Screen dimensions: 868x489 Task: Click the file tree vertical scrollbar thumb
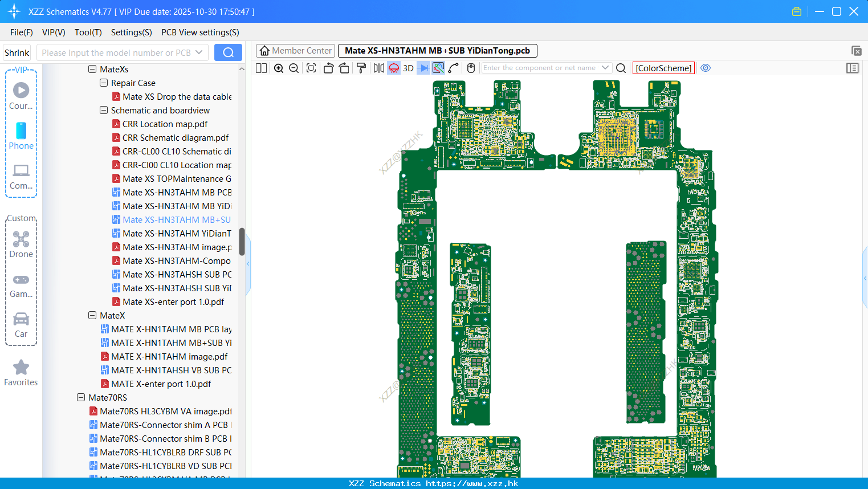tap(242, 242)
